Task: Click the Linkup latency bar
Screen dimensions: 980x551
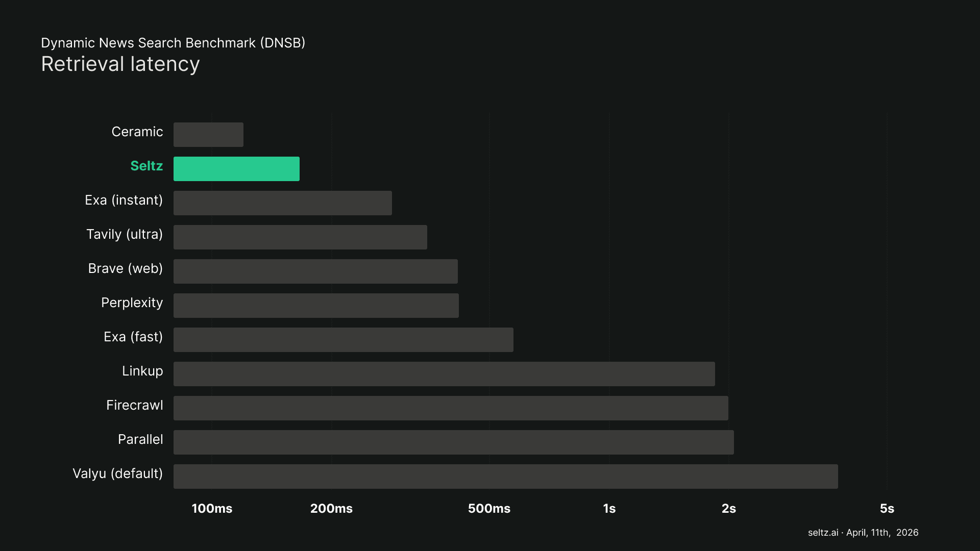Action: point(444,374)
